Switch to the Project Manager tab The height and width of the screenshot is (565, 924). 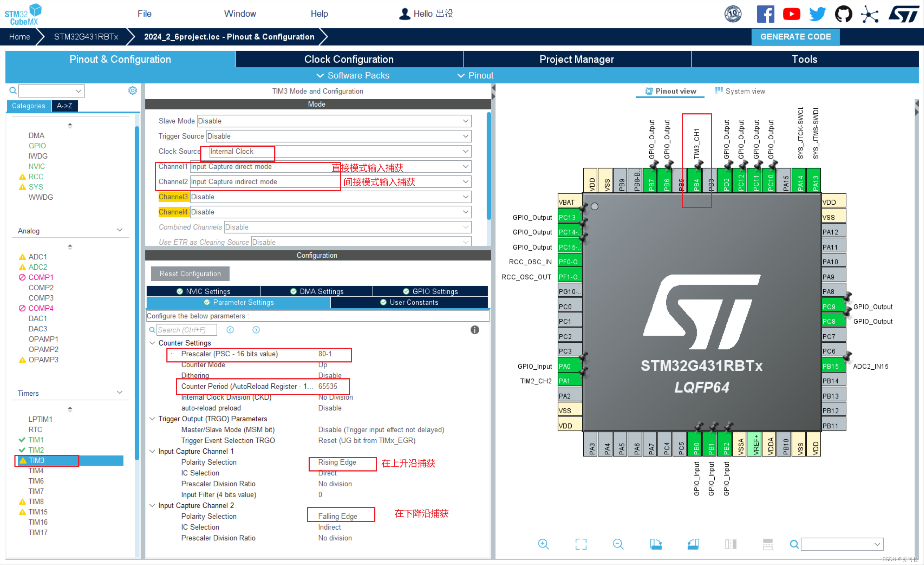pyautogui.click(x=577, y=59)
